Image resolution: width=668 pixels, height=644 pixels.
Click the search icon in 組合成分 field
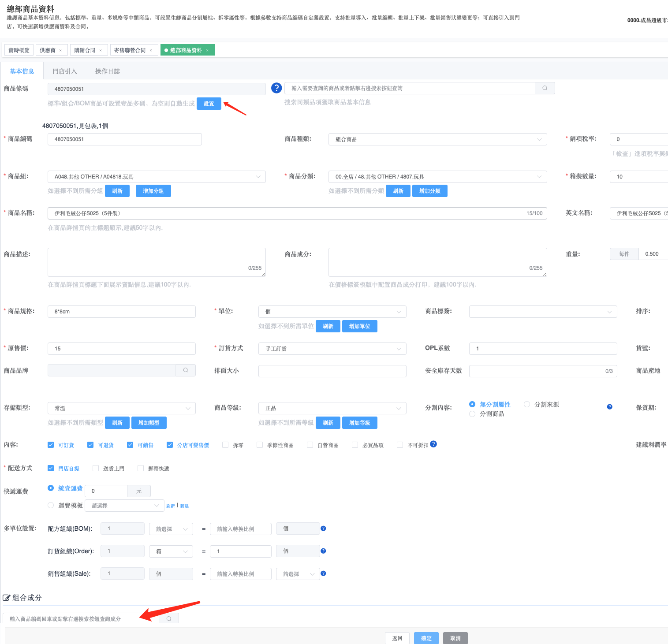point(169,618)
